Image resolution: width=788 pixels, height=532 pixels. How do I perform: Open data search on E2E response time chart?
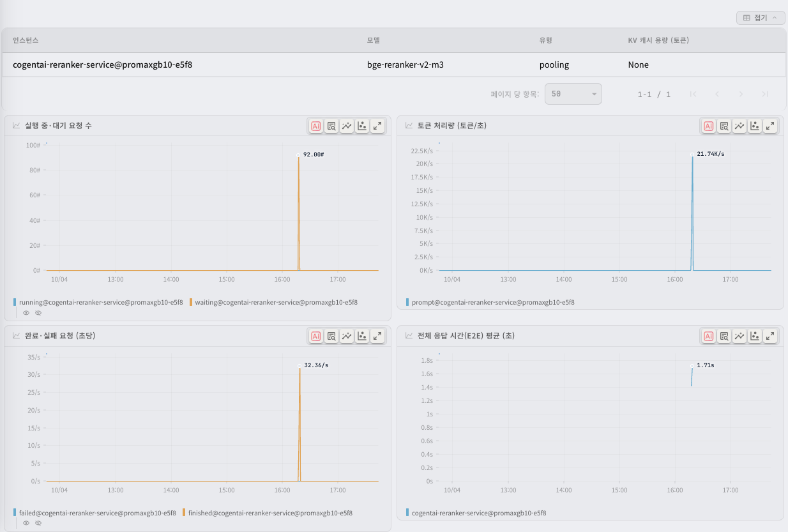[x=724, y=336]
